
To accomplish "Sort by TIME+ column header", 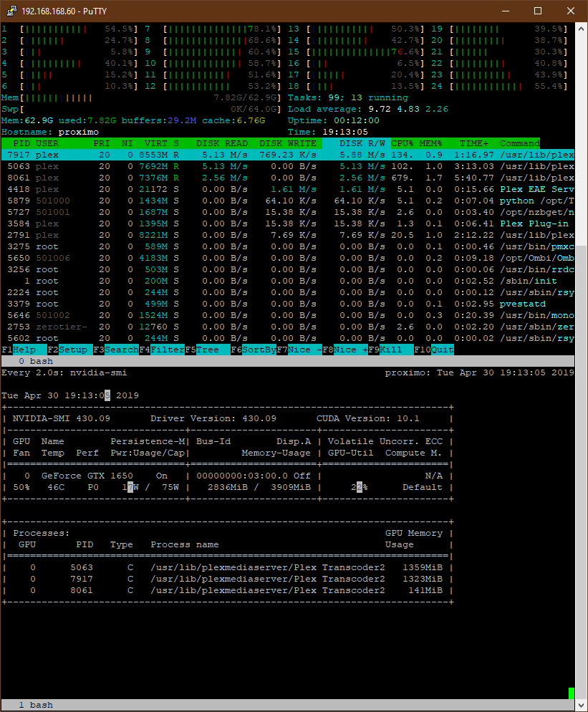I will tap(473, 143).
